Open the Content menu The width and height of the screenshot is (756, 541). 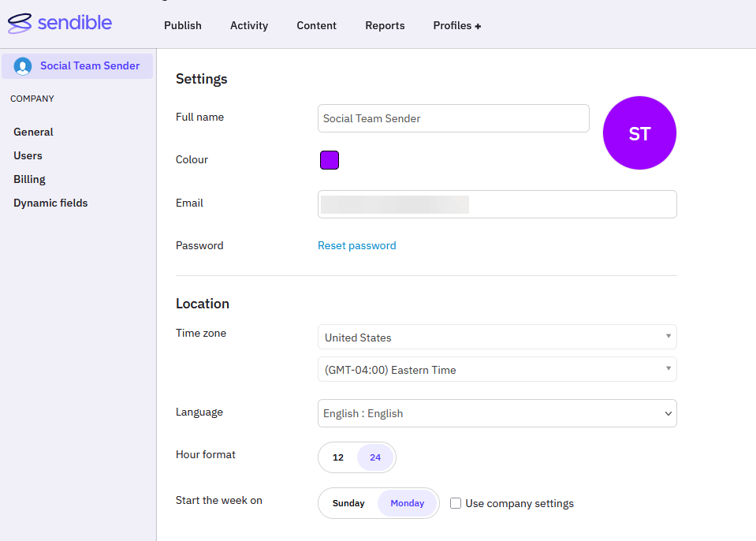coord(316,25)
